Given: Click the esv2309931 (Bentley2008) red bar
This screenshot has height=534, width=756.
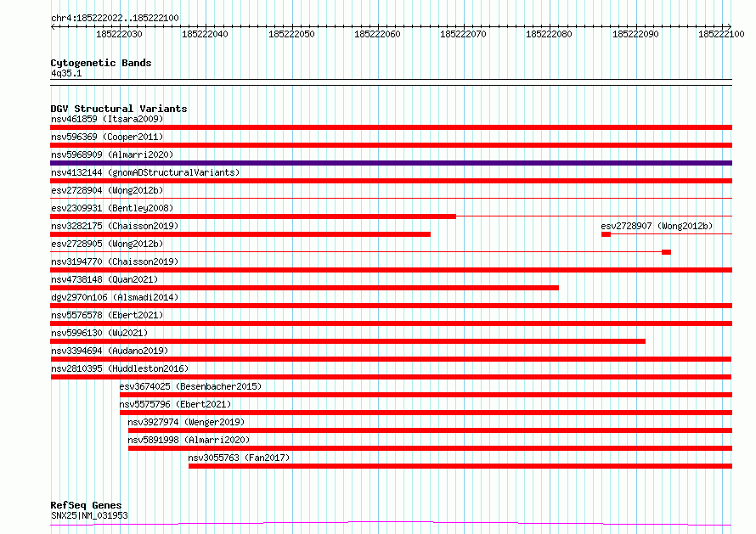Looking at the screenshot, I should (253, 216).
